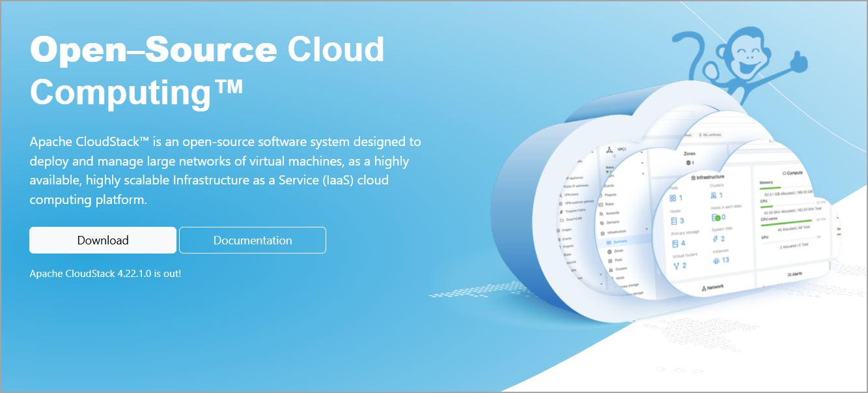The height and width of the screenshot is (393, 868).
Task: Click the Virtual routers fork icon
Action: [x=677, y=266]
